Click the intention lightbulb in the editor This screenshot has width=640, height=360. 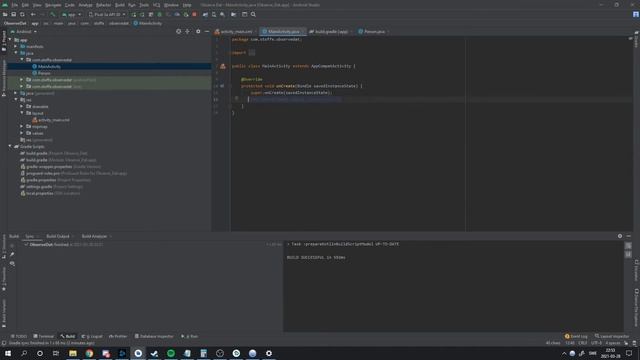[236, 98]
